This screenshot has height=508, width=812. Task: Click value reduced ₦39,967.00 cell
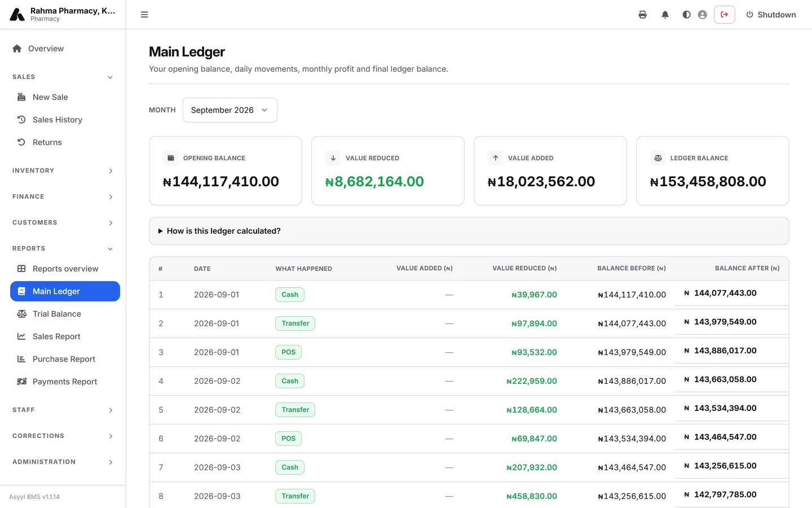[x=534, y=295]
